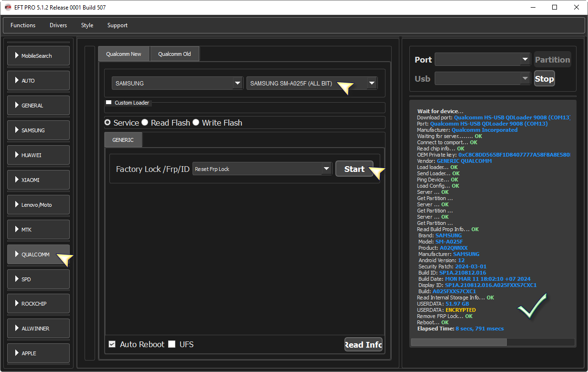Click the EFT PRO app icon in title bar
Image resolution: width=588 pixels, height=372 pixels.
point(8,8)
